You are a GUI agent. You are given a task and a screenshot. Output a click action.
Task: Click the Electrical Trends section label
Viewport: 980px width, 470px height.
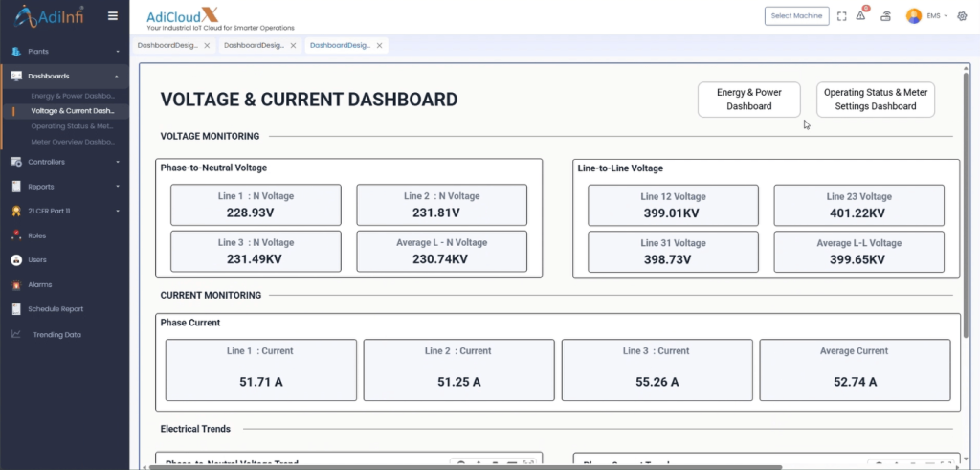(195, 429)
